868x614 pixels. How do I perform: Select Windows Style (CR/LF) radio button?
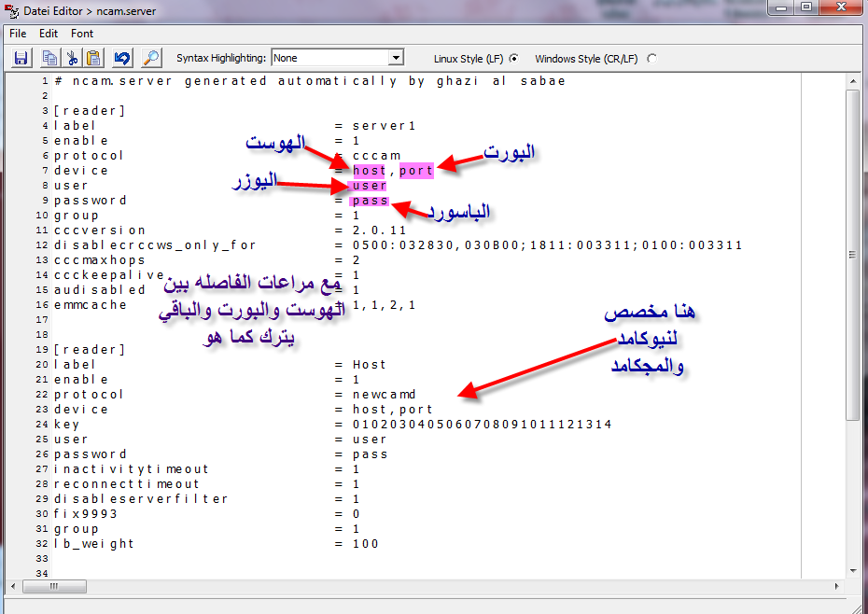(x=652, y=58)
